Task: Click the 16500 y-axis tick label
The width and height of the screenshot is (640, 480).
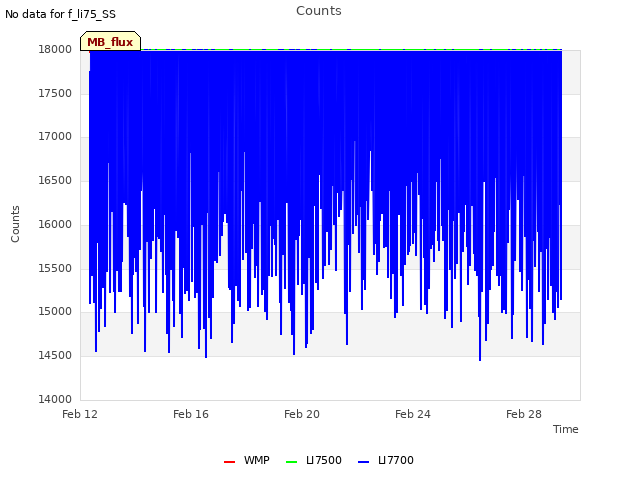Action: click(x=55, y=180)
